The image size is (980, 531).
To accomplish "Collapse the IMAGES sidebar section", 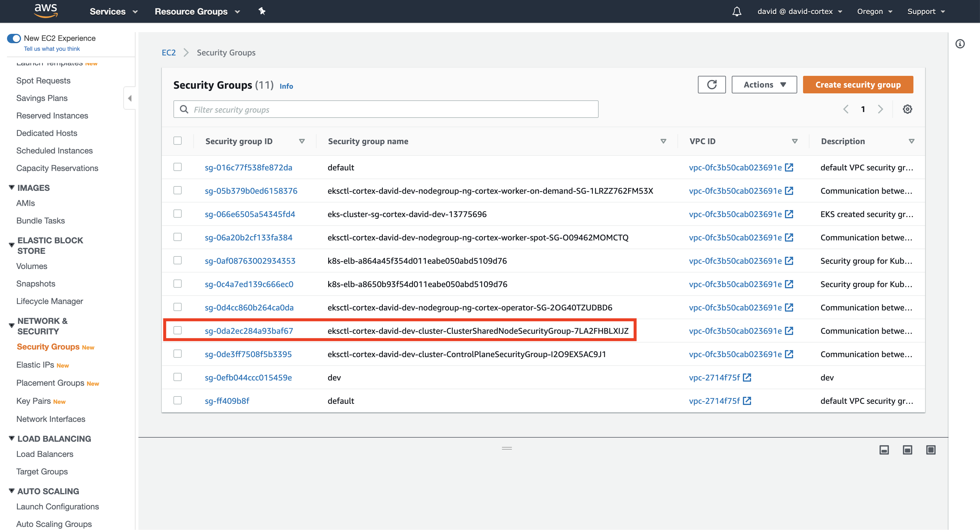I will [11, 188].
